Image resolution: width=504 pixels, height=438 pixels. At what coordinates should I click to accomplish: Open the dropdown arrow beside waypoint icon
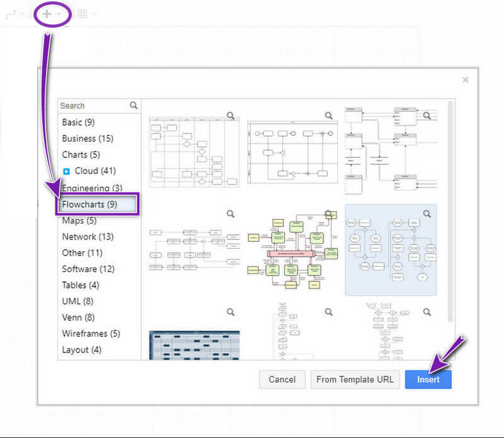[23, 14]
